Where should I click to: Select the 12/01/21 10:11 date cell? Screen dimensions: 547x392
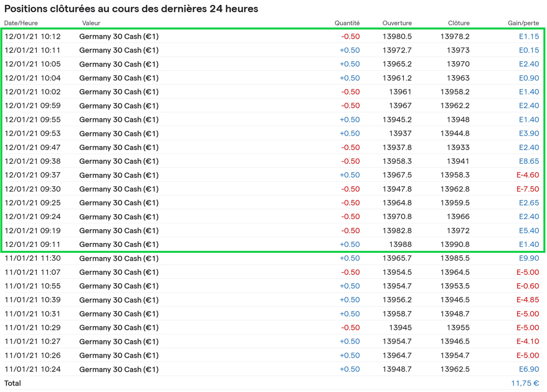[x=32, y=50]
